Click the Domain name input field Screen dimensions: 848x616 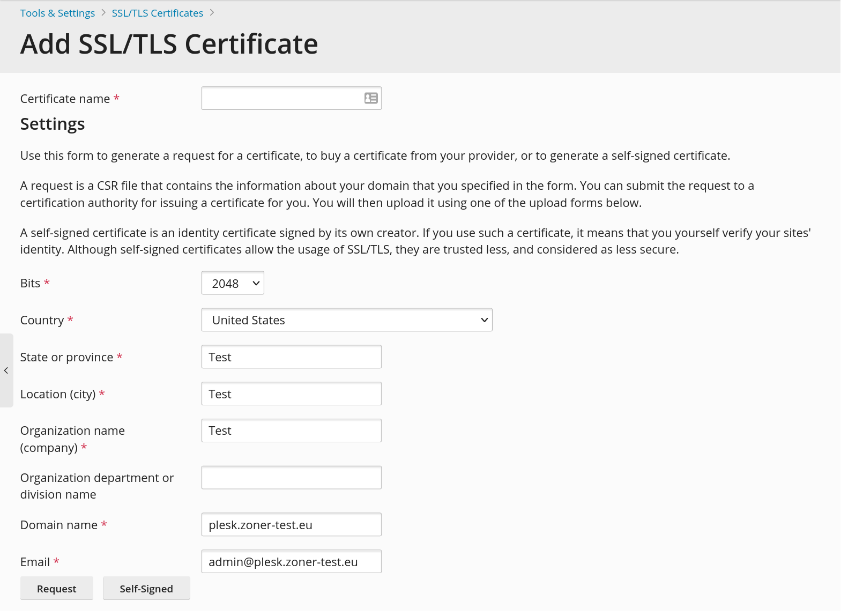(x=291, y=525)
